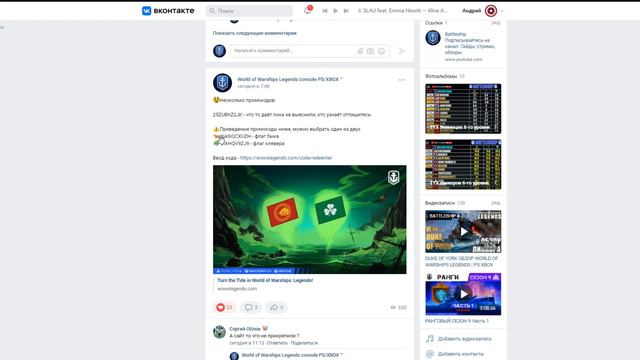Play the Duke of York video
640x360 pixels.
point(463,231)
